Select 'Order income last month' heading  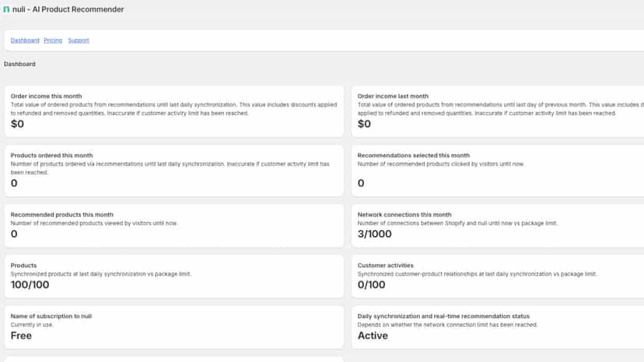tap(393, 96)
